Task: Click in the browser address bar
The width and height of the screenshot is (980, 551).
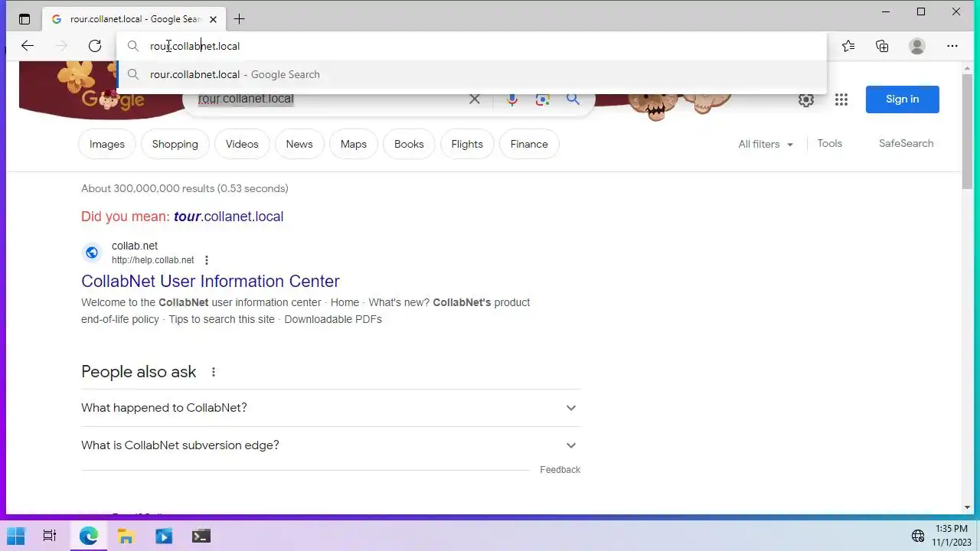Action: pos(472,46)
